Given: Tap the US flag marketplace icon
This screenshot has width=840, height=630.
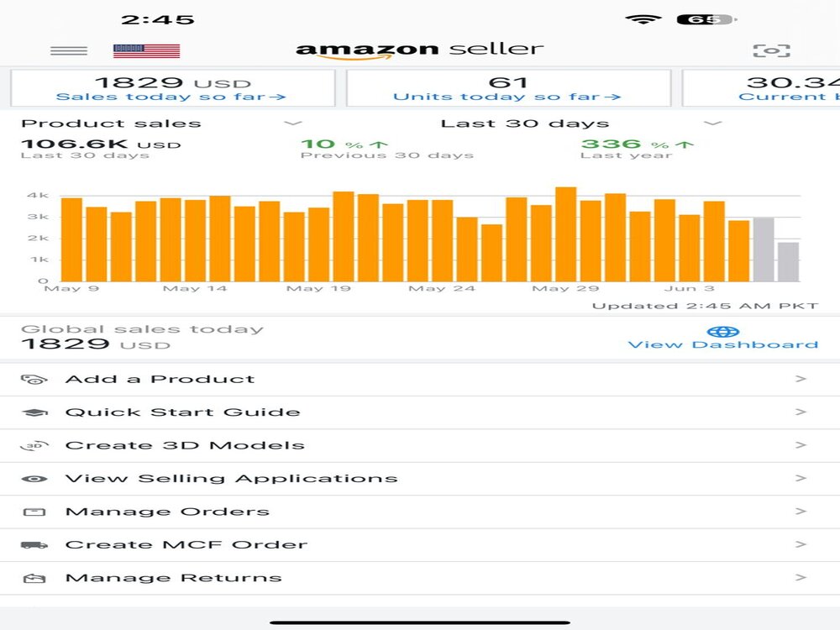Looking at the screenshot, I should (147, 51).
